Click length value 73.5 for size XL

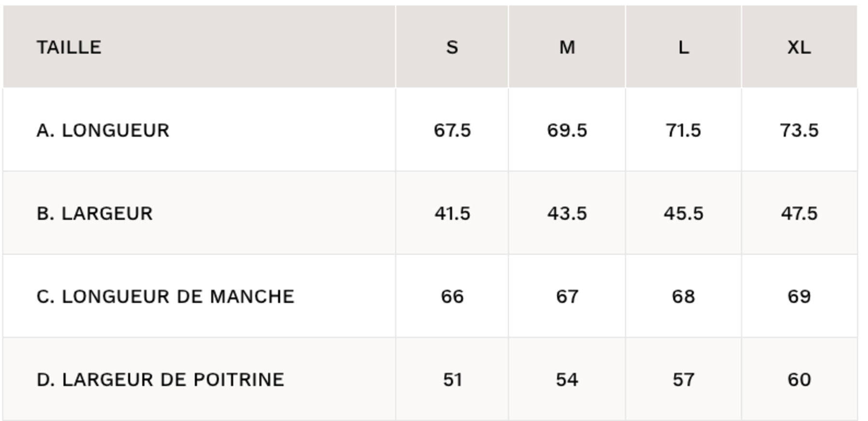[x=799, y=131]
